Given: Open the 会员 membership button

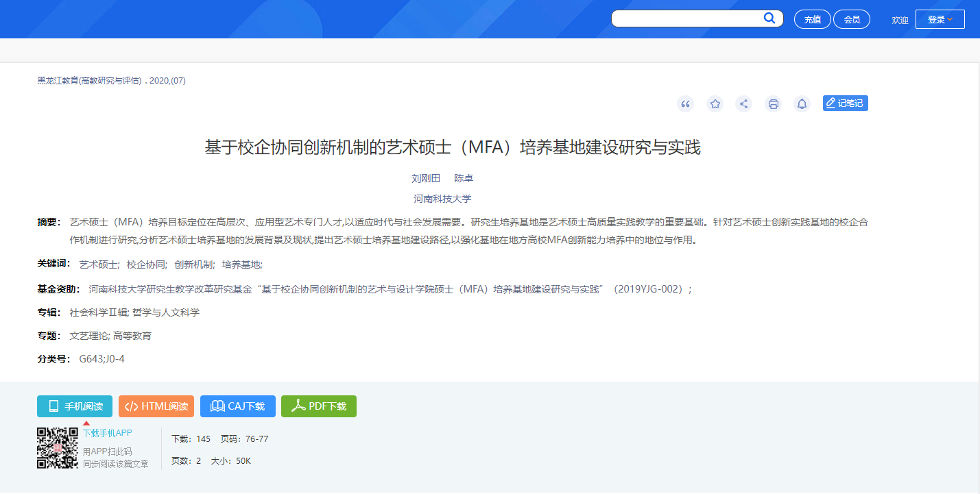Looking at the screenshot, I should 852,19.
